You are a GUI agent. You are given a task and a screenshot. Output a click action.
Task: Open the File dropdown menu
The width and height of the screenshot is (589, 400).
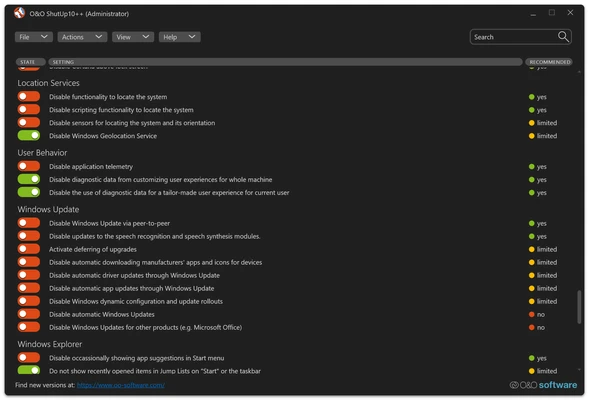(33, 37)
